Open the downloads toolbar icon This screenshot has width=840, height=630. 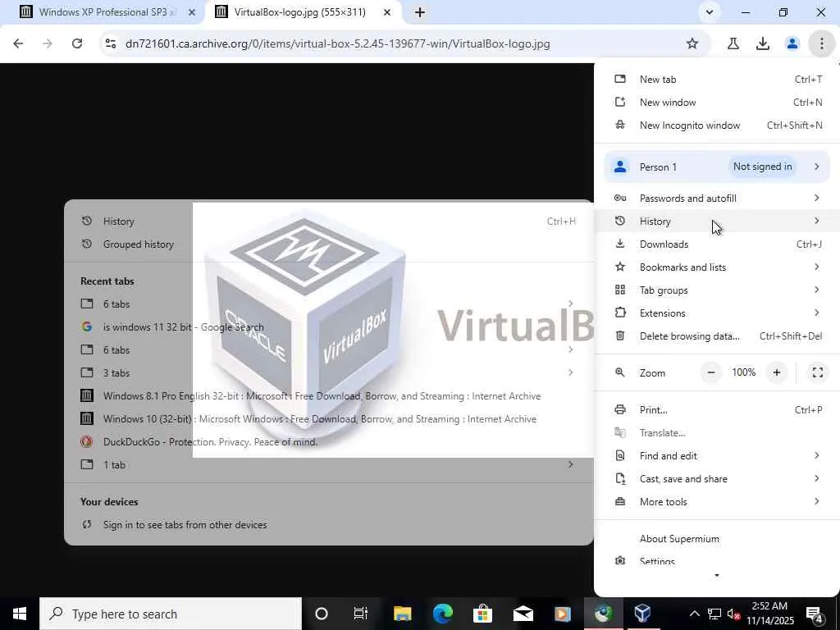click(x=762, y=43)
